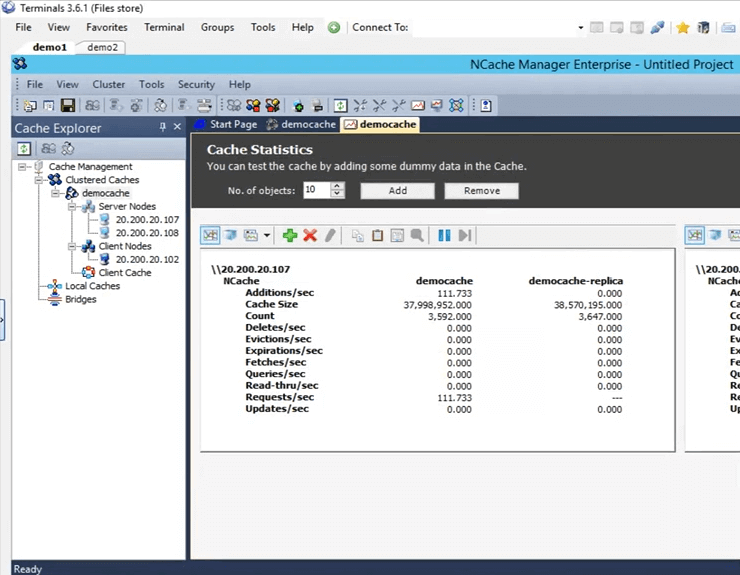
Task: Collapse the Client Nodes branch
Action: click(72, 246)
